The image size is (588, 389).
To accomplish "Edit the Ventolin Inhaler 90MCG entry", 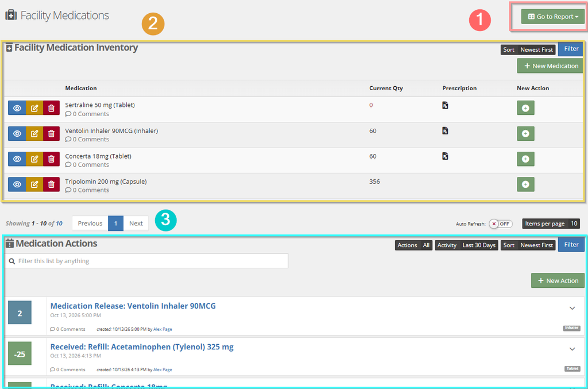I will 34,133.
